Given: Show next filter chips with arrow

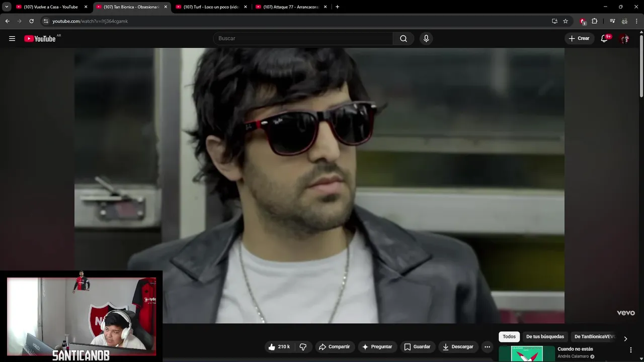Looking at the screenshot, I should coord(625,339).
